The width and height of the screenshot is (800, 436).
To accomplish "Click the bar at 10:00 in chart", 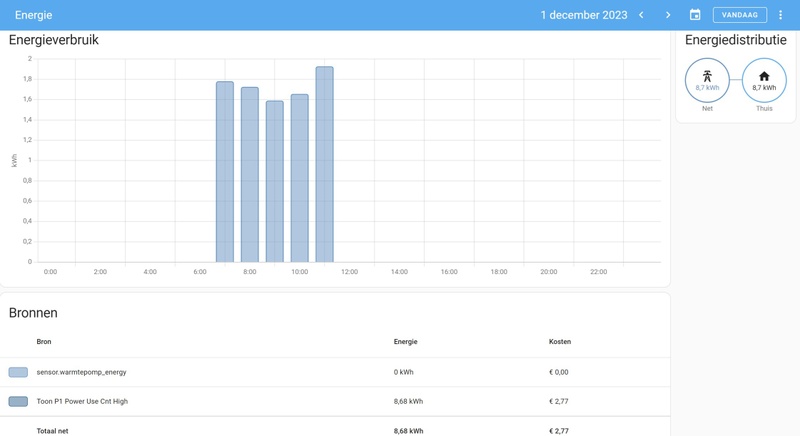I will coord(299,178).
